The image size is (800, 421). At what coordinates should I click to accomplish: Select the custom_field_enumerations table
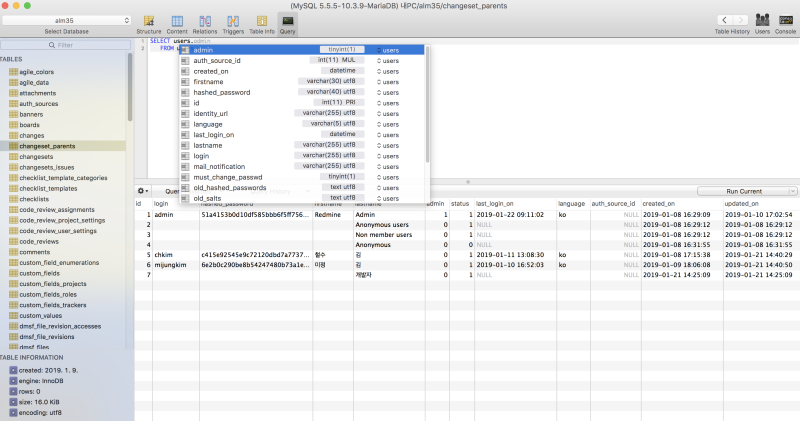click(x=59, y=263)
